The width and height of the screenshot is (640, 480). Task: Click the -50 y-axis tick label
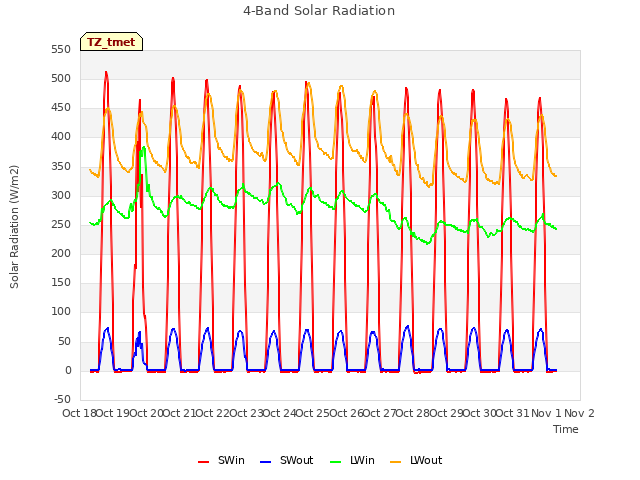pyautogui.click(x=62, y=400)
